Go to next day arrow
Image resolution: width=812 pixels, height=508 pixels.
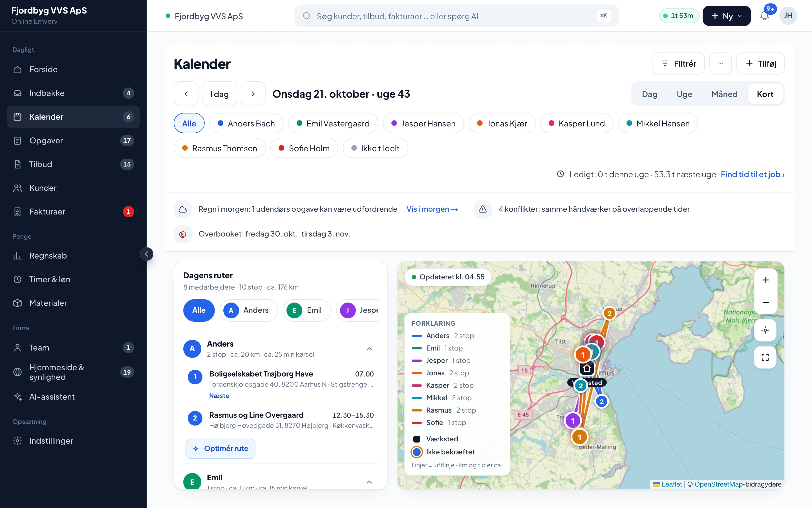coord(253,94)
